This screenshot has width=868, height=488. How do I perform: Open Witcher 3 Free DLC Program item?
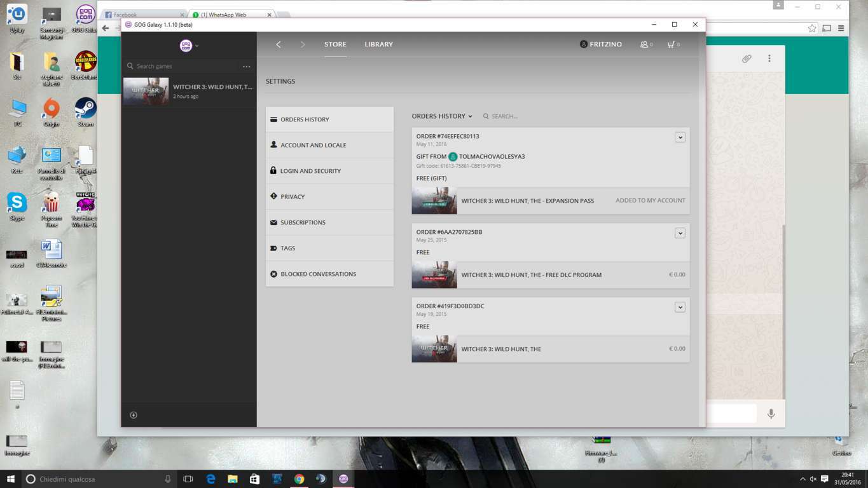point(551,275)
